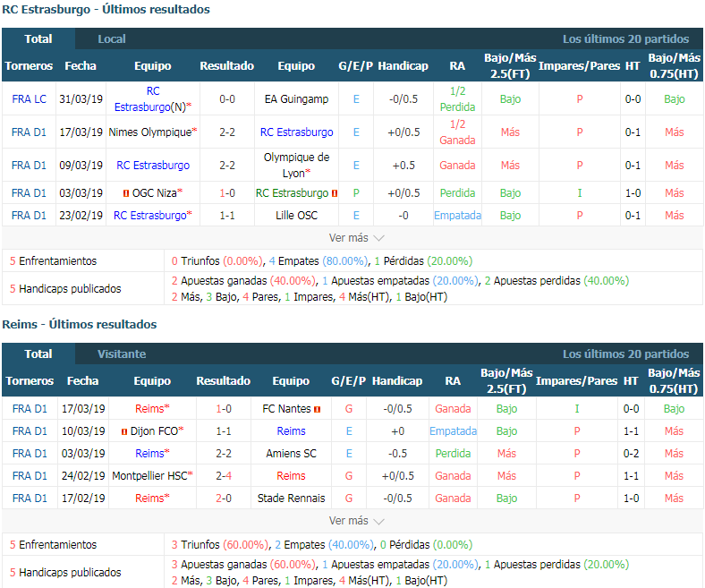705x588 pixels.
Task: Click RC Estrasburgo - Últimos resultados heading
Action: (x=106, y=10)
